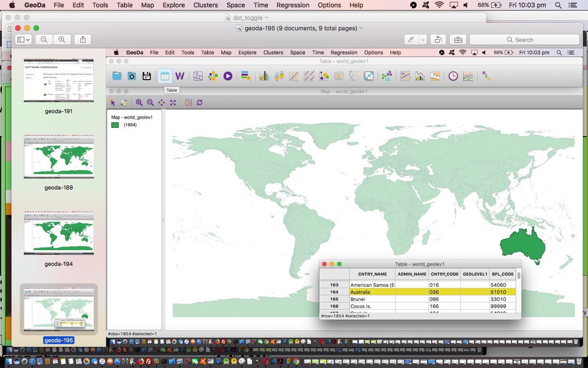Screen dimensions: 588x368
Task: Click the American Samoa row cell
Action: (373, 285)
